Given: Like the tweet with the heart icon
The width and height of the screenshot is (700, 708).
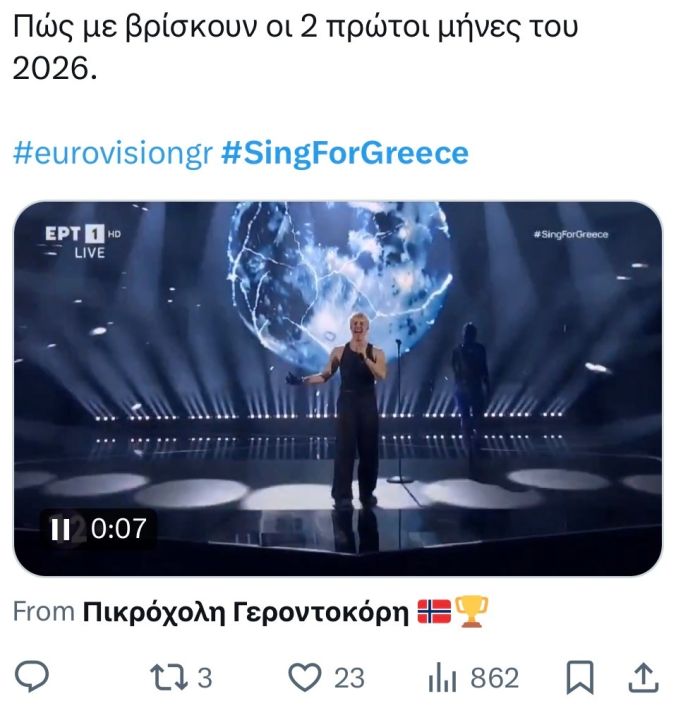Looking at the screenshot, I should click(x=303, y=678).
